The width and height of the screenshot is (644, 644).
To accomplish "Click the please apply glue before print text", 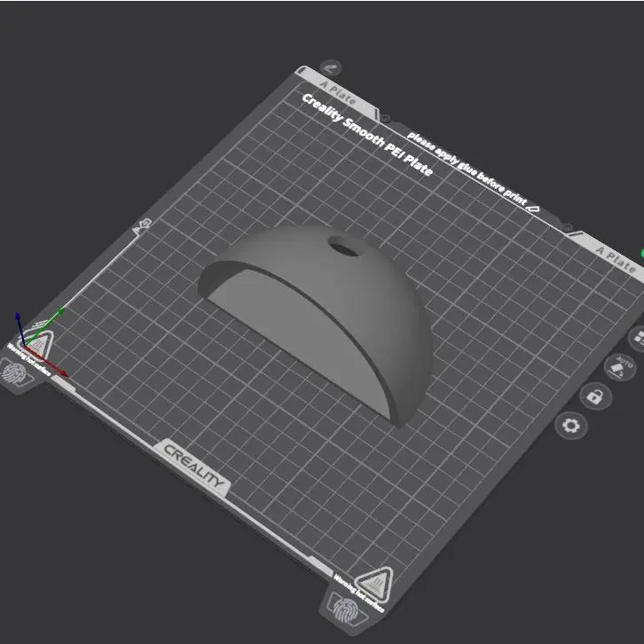I will [x=467, y=169].
